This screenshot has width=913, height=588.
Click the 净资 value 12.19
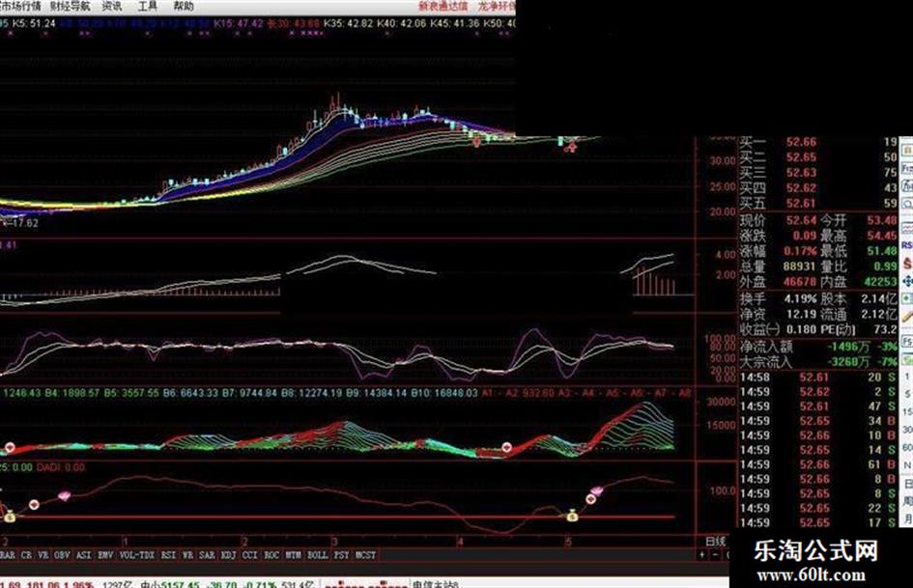pyautogui.click(x=801, y=315)
